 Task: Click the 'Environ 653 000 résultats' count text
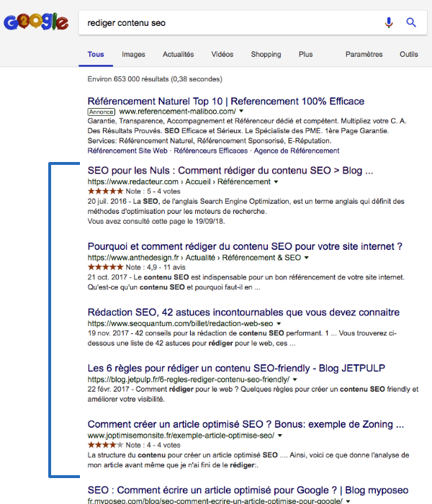[x=155, y=79]
